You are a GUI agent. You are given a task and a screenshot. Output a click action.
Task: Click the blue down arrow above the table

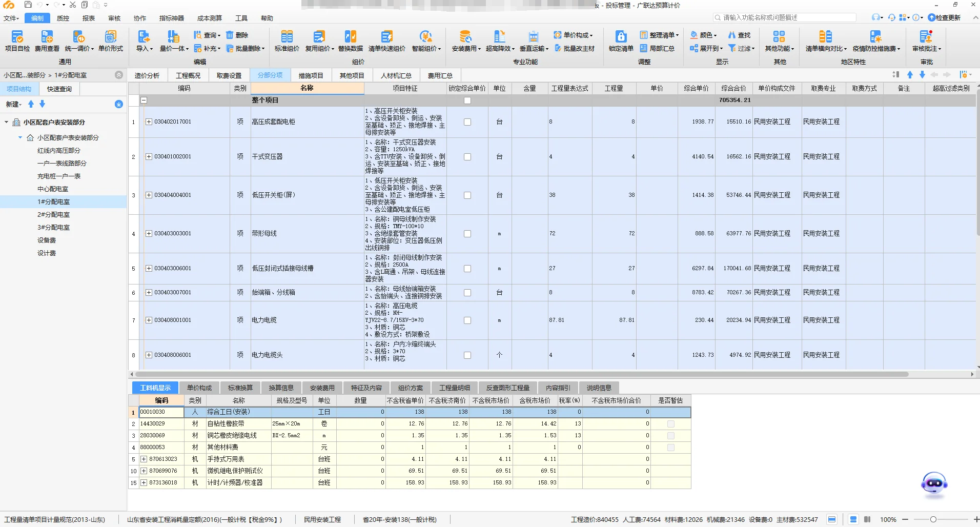(922, 75)
